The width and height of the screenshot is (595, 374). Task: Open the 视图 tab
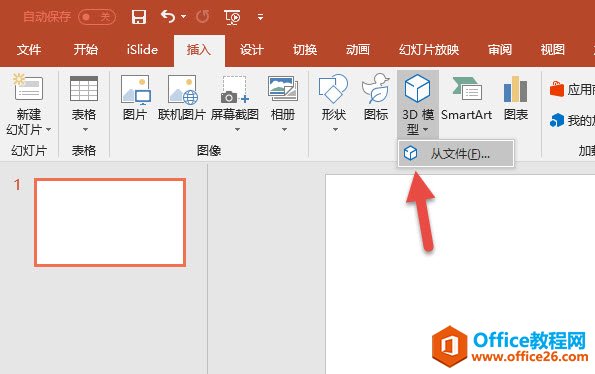(x=552, y=50)
